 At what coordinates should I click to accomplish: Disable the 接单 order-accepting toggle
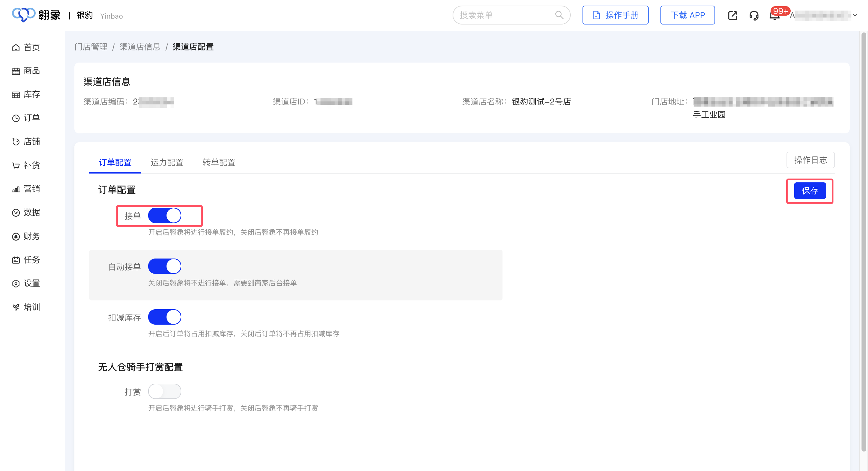[165, 215]
